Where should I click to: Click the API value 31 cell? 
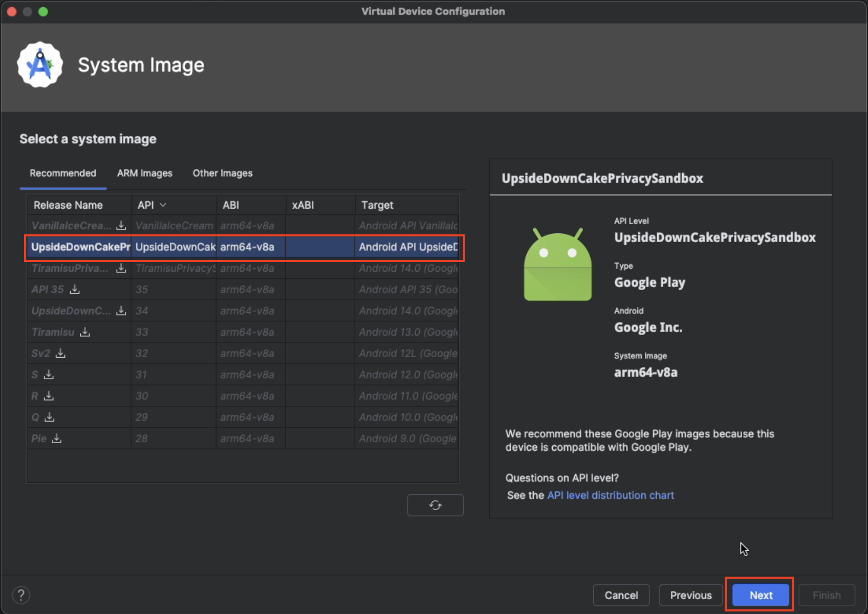click(x=173, y=375)
